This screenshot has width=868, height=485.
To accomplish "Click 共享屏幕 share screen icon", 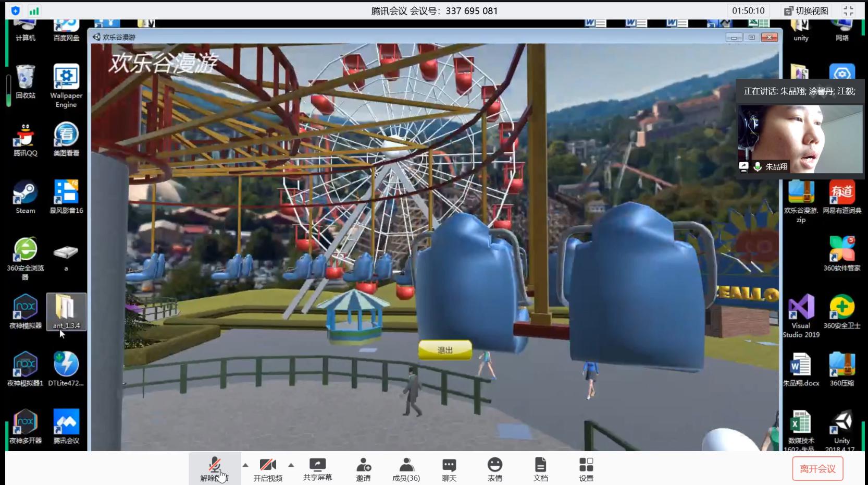I will pos(317,468).
